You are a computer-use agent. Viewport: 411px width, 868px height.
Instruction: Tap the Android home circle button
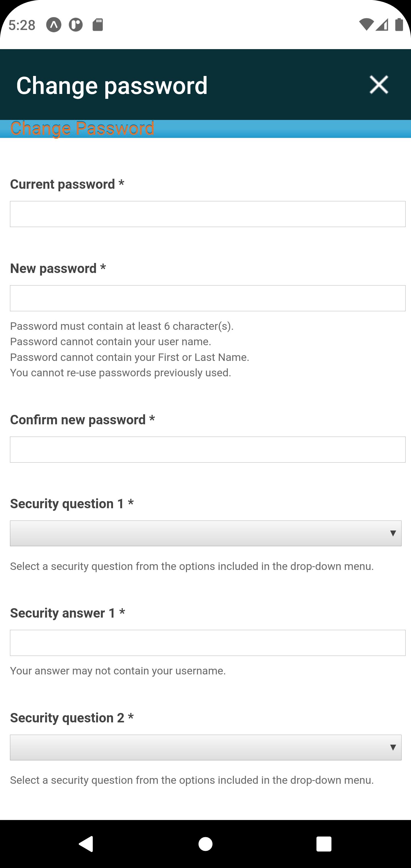pos(205,844)
